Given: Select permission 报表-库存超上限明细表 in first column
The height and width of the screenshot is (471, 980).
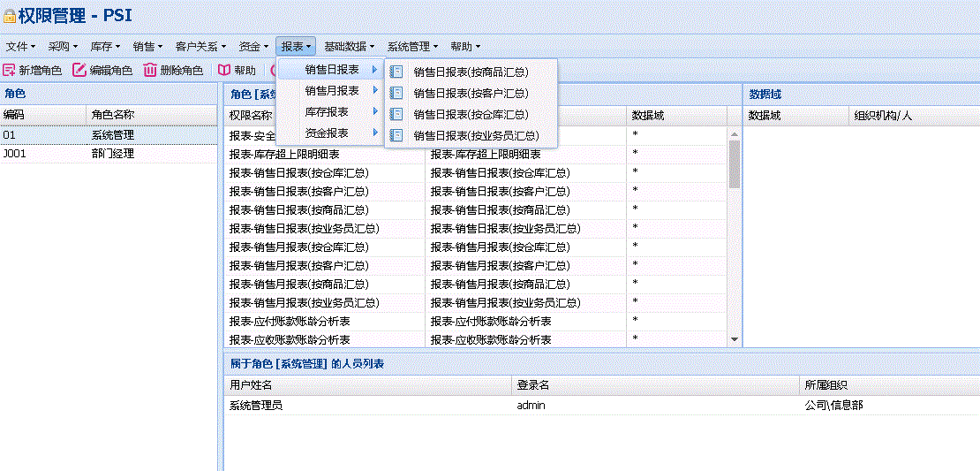Looking at the screenshot, I should click(x=324, y=154).
